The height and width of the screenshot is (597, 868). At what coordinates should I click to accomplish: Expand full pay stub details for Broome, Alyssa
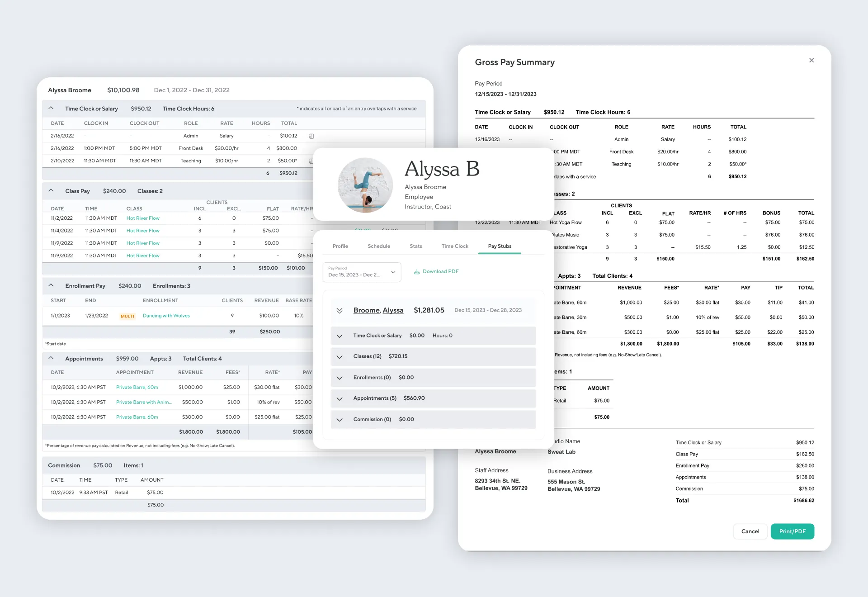(x=340, y=310)
